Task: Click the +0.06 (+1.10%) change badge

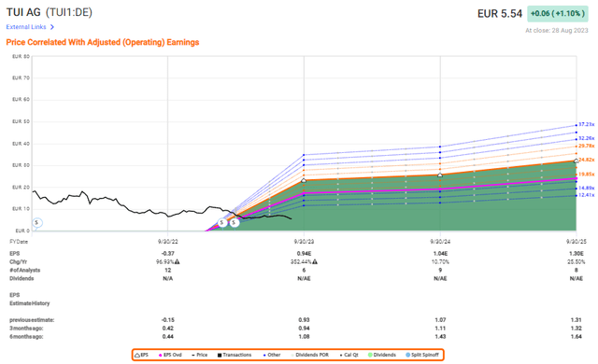Action: pyautogui.click(x=557, y=14)
